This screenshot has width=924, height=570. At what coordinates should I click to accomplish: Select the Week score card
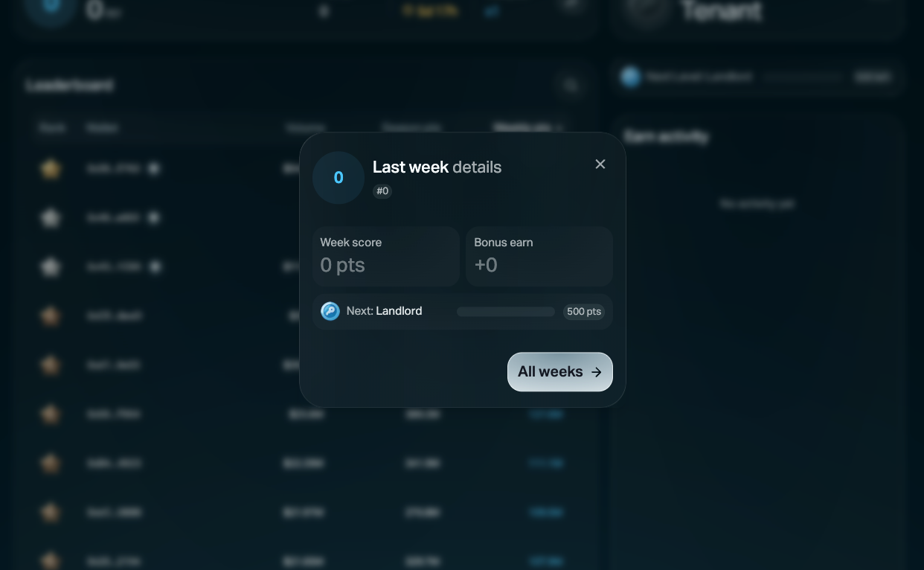(385, 256)
